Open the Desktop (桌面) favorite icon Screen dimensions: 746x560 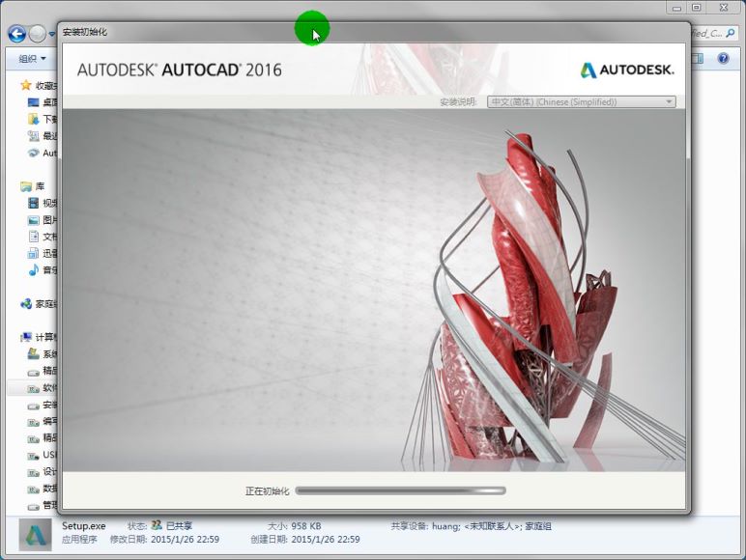(33, 102)
